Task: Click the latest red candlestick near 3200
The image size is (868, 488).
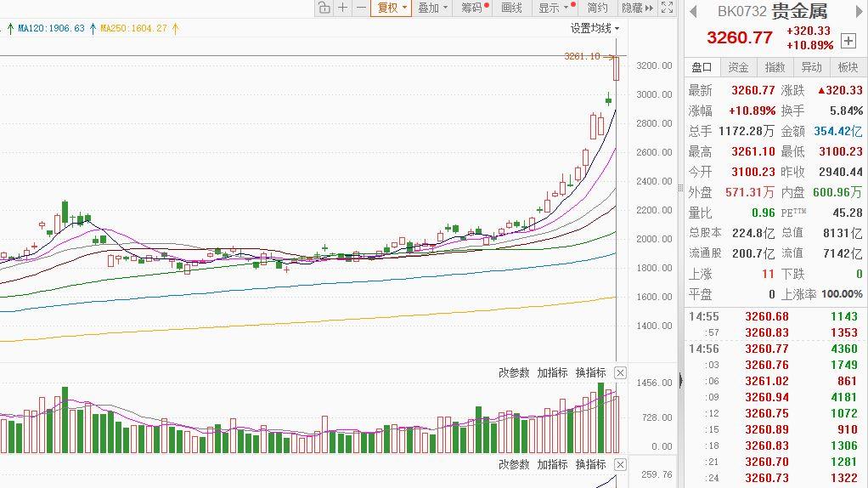Action: pos(616,68)
